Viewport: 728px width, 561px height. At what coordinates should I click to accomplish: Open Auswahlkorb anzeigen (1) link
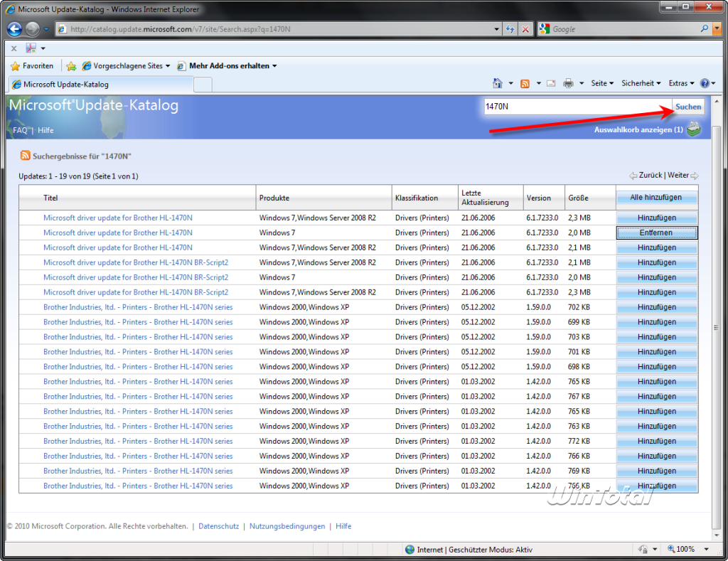click(x=638, y=129)
